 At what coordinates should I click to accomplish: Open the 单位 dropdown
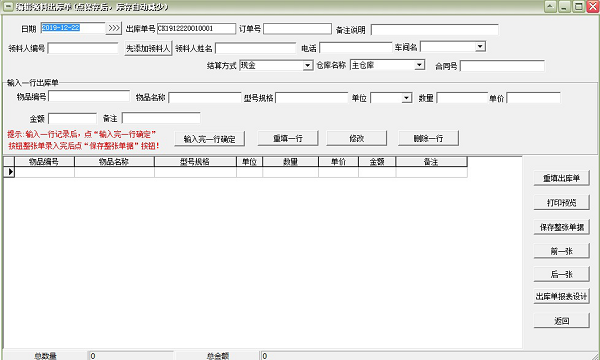click(x=406, y=98)
